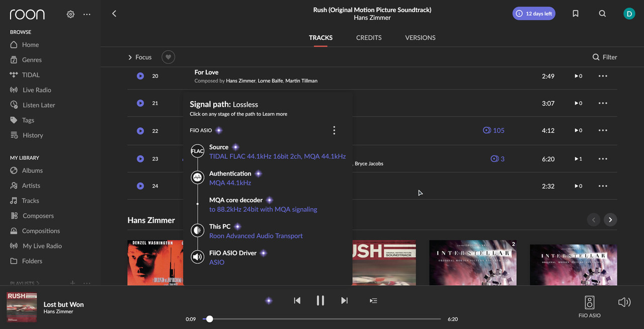Open profile avatar labeled D

629,14
